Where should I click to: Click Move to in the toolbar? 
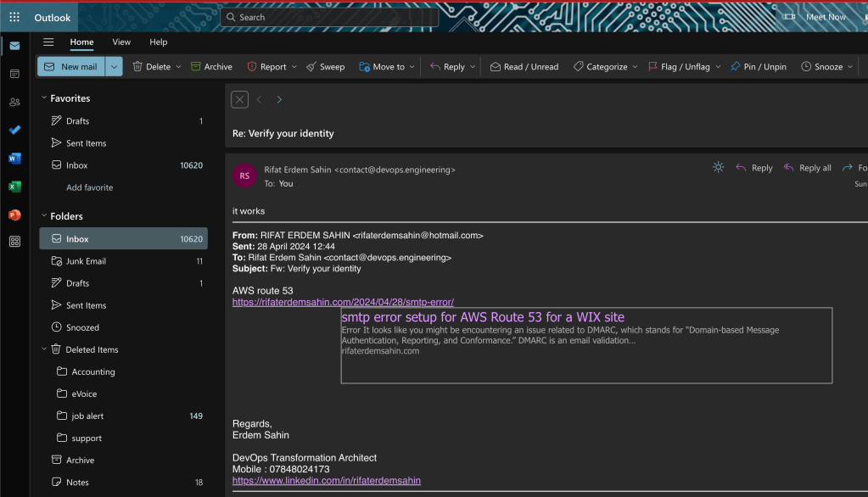[382, 66]
